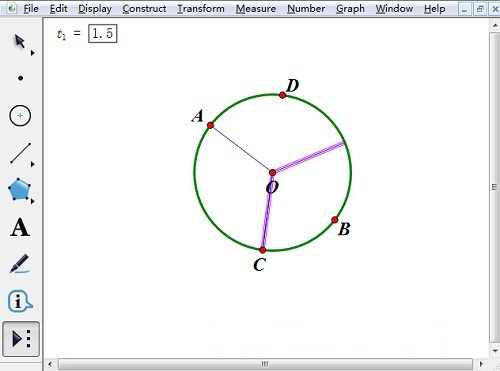Select the parameter label t1
The height and width of the screenshot is (371, 500).
click(x=62, y=34)
